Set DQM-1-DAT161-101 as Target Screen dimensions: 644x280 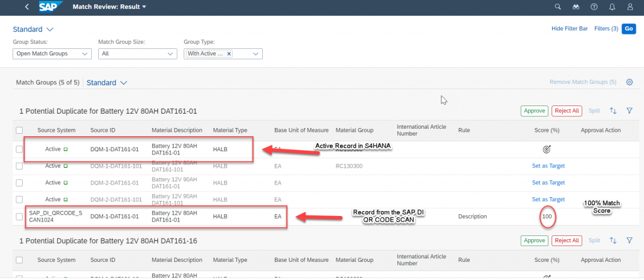[548, 166]
